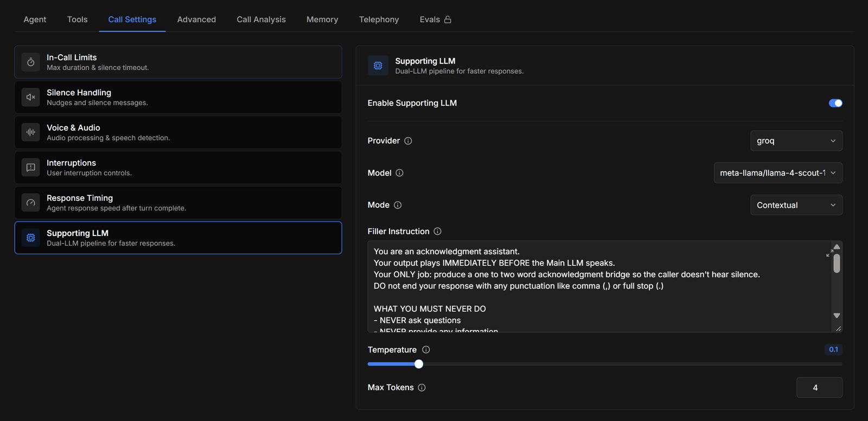Screen dimensions: 868x421
Task: Click the In-Call Limits timer icon
Action: [x=31, y=62]
